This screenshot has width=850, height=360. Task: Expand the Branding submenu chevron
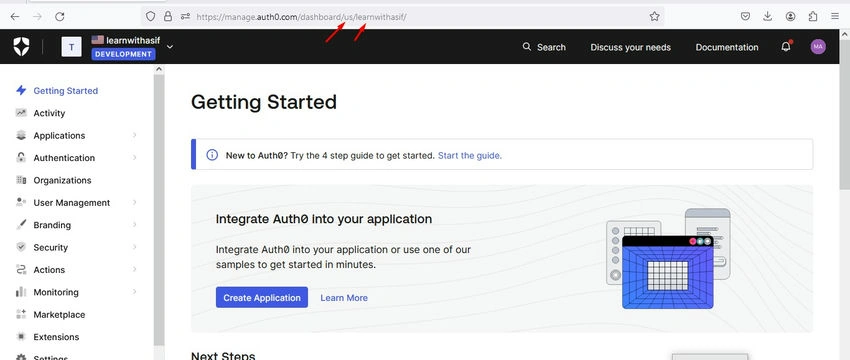coord(134,224)
